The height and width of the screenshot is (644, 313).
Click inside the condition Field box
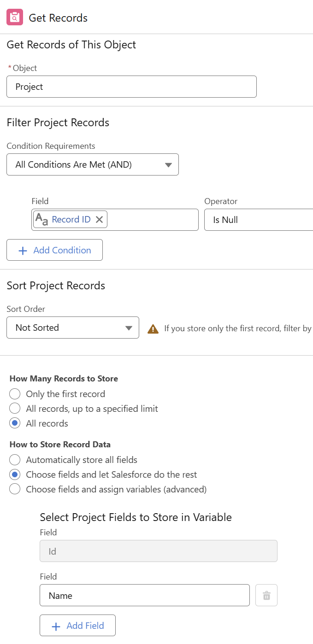tap(152, 220)
